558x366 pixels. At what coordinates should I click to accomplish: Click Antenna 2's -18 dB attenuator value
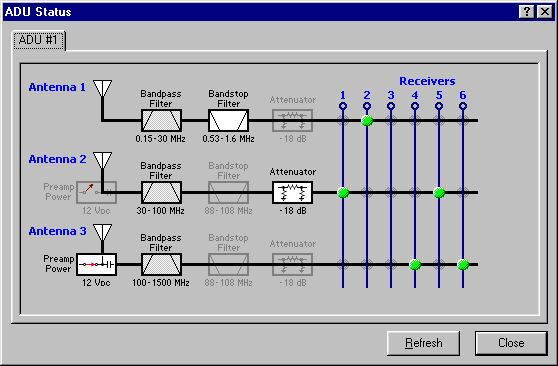tap(293, 211)
